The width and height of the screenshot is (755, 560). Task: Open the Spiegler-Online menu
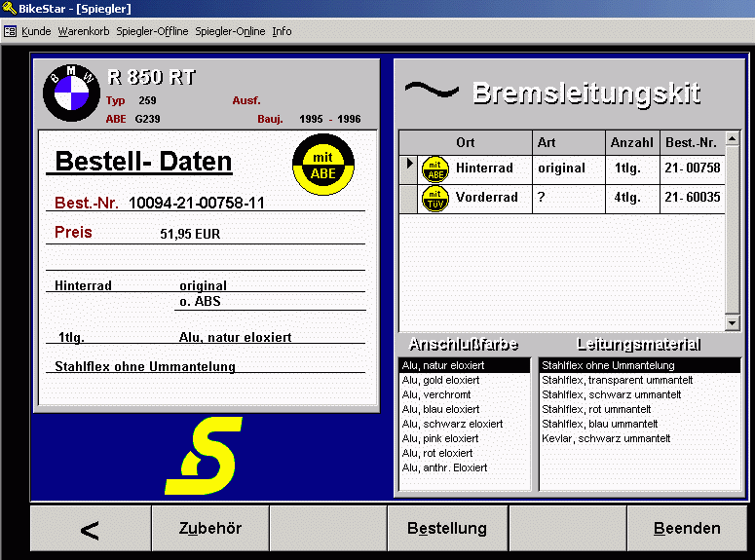[x=230, y=31]
